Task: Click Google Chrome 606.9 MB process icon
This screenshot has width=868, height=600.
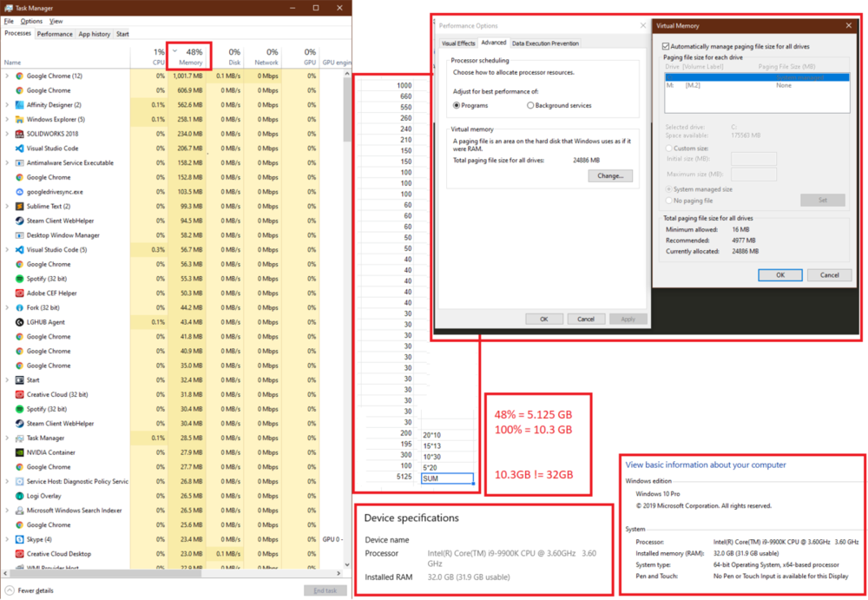Action: click(19, 90)
